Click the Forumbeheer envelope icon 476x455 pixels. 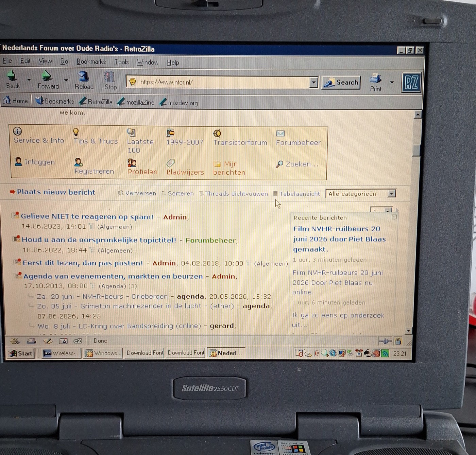point(280,134)
